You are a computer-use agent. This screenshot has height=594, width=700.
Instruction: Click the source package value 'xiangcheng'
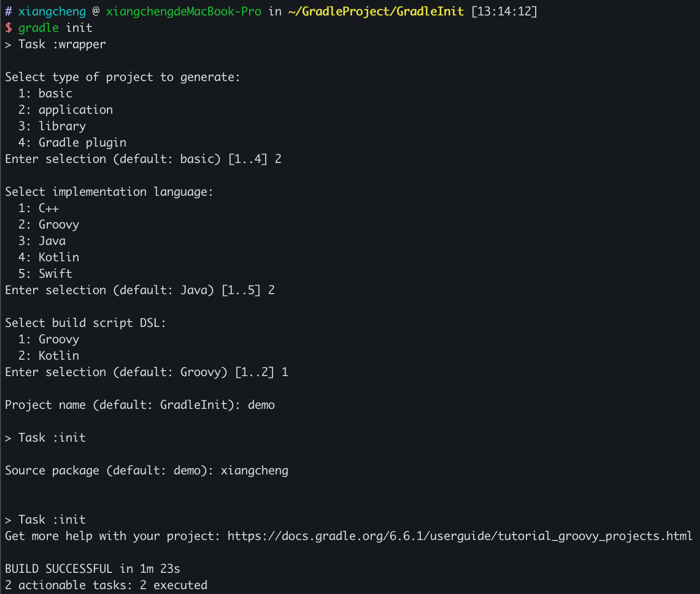(x=254, y=471)
